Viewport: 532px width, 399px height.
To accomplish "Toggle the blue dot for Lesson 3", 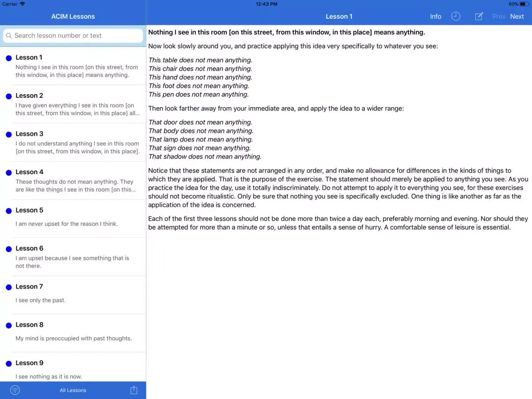I will coord(9,134).
